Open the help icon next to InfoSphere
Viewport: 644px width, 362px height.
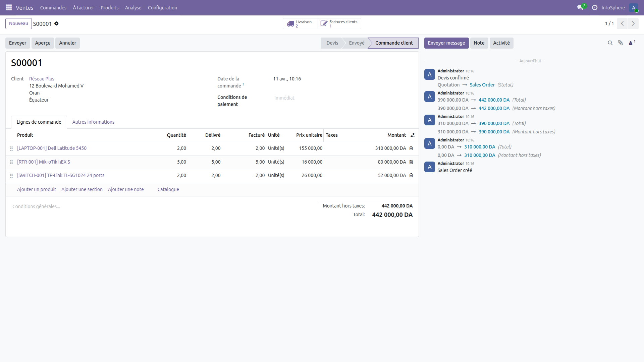click(594, 7)
